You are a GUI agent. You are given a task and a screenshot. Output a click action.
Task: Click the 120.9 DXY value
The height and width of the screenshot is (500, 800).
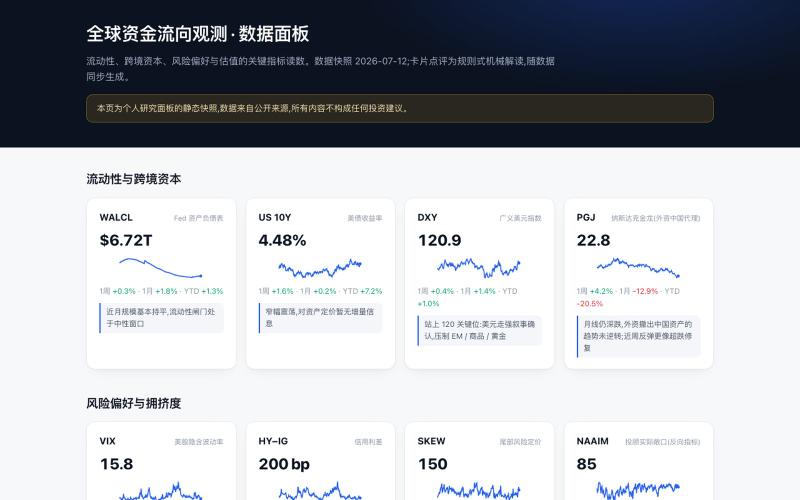pyautogui.click(x=439, y=240)
